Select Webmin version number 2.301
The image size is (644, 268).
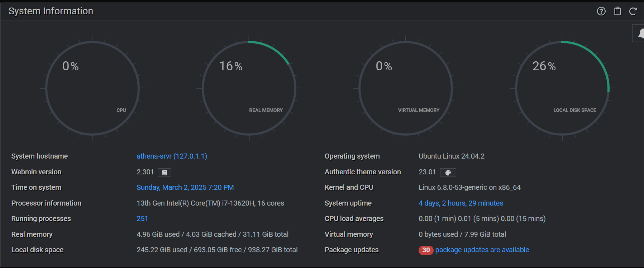point(145,172)
